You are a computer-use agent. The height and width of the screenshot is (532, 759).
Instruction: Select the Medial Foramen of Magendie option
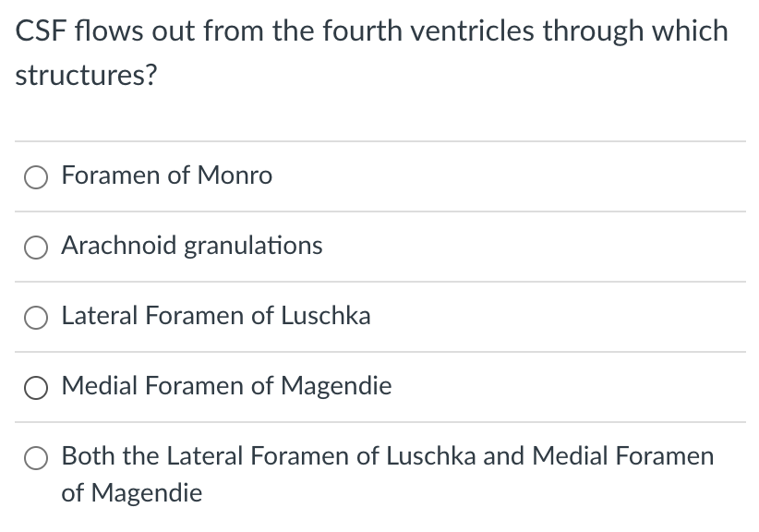coord(36,387)
